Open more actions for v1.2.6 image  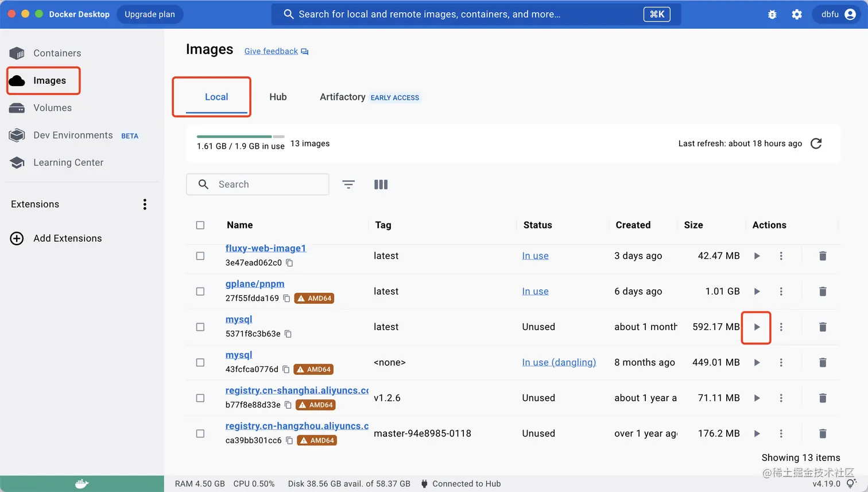[781, 398]
